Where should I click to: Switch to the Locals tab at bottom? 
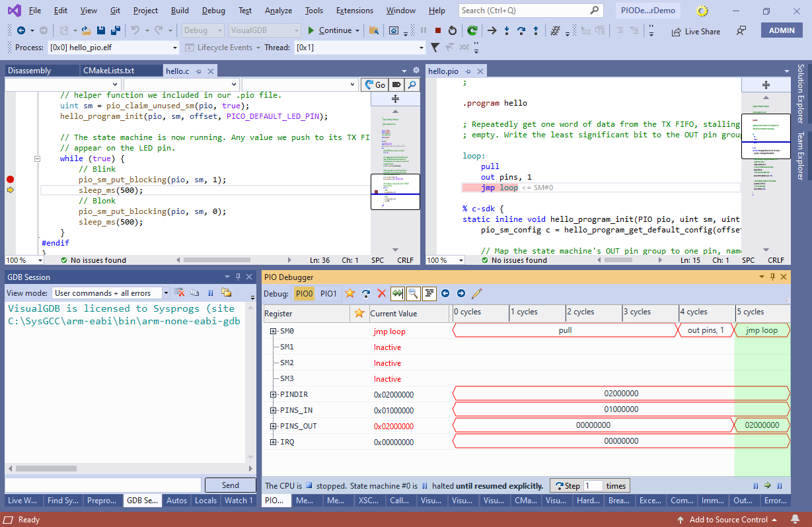[205, 501]
